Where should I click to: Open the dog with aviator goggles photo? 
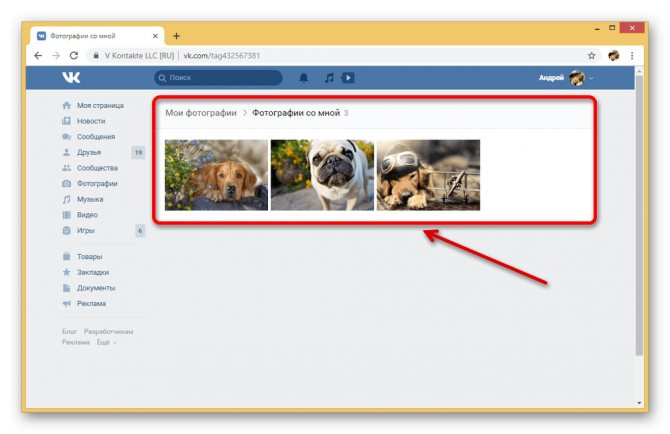(428, 175)
